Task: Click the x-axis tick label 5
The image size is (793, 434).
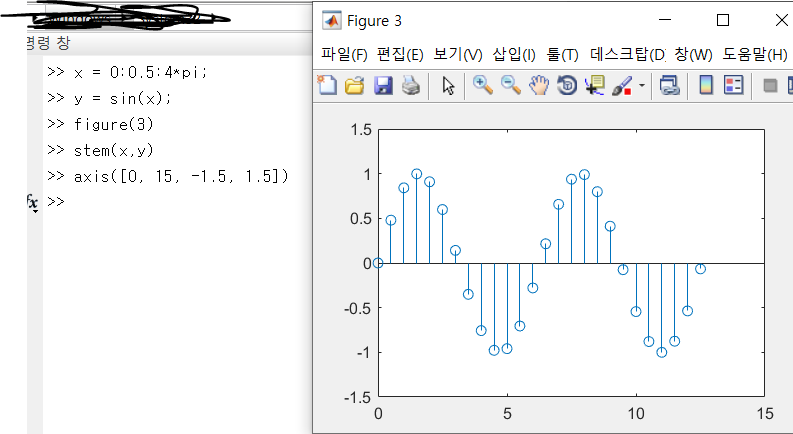Action: pos(507,414)
